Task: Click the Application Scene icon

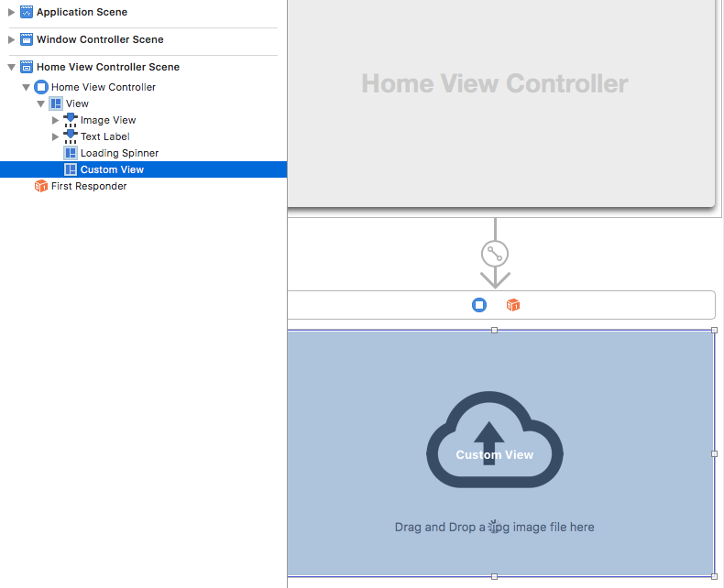Action: click(x=27, y=13)
